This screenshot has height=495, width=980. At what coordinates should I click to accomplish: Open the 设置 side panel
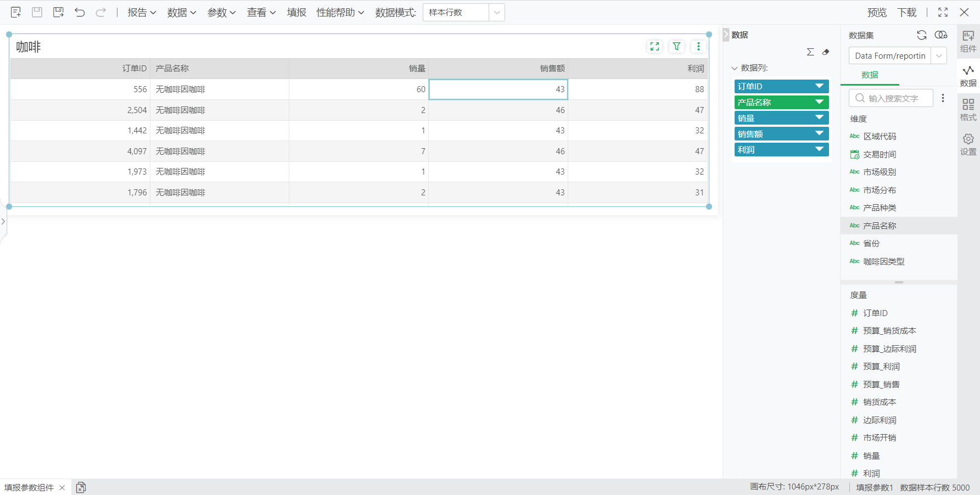968,144
